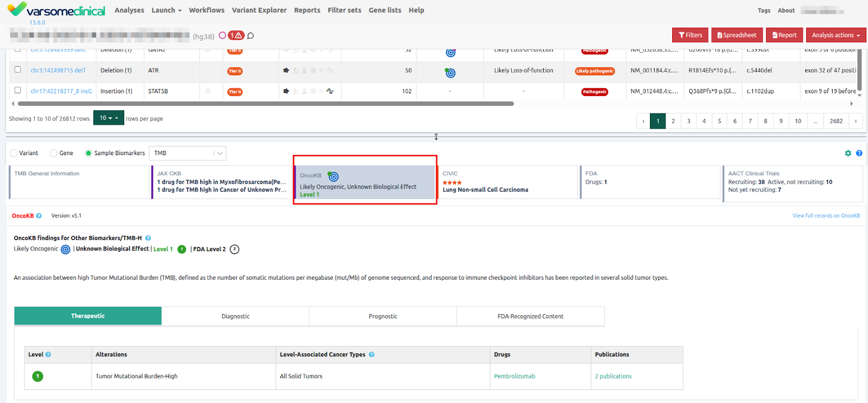868x403 pixels.
Task: Select the Variant radio button
Action: 14,153
